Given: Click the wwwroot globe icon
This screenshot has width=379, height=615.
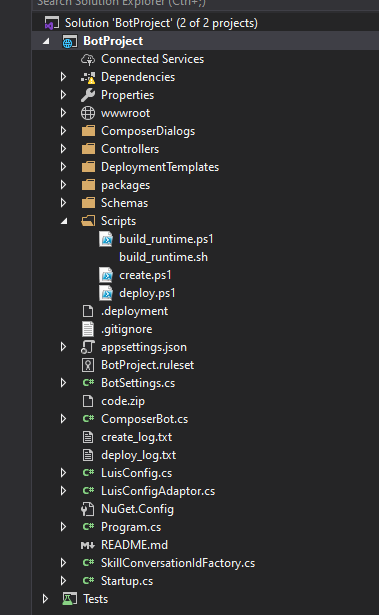Looking at the screenshot, I should (x=88, y=113).
